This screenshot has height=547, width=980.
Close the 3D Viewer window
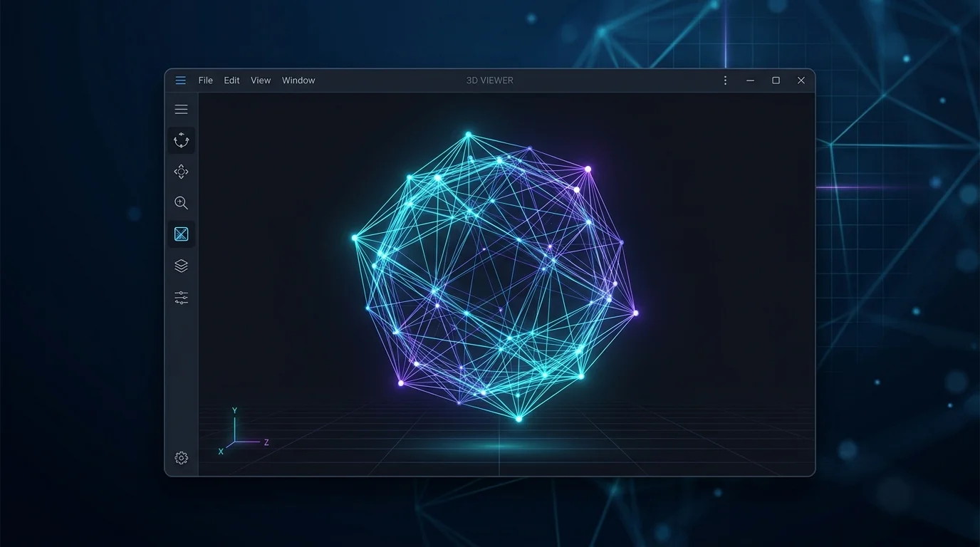pos(801,80)
